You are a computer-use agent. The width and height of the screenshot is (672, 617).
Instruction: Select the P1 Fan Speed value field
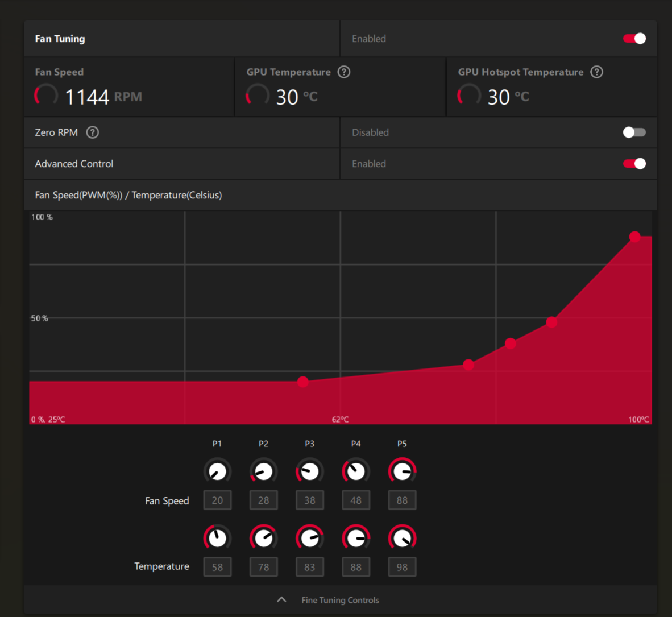[x=217, y=500]
